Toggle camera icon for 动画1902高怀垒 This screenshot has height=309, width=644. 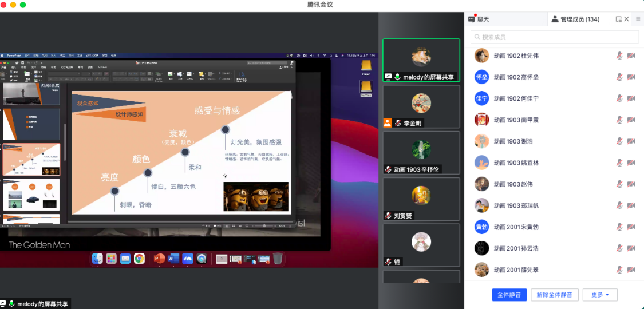(x=631, y=77)
